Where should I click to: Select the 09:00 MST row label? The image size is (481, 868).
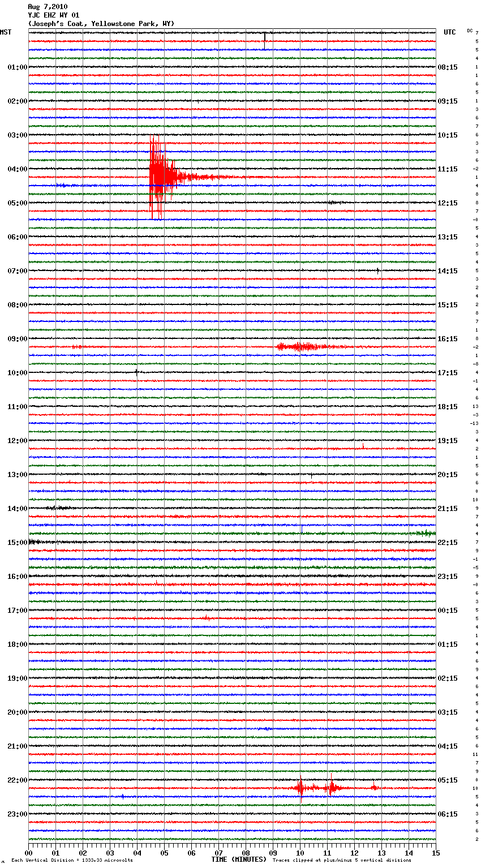tap(18, 339)
